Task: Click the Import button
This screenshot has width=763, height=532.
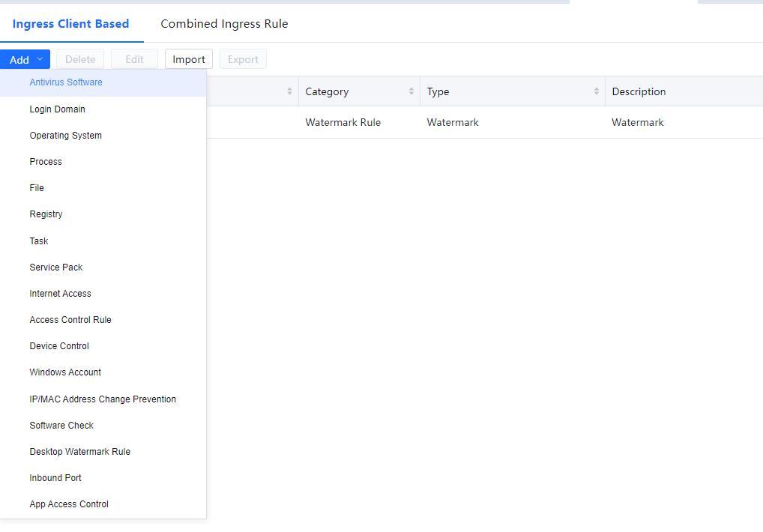Action: coord(189,60)
